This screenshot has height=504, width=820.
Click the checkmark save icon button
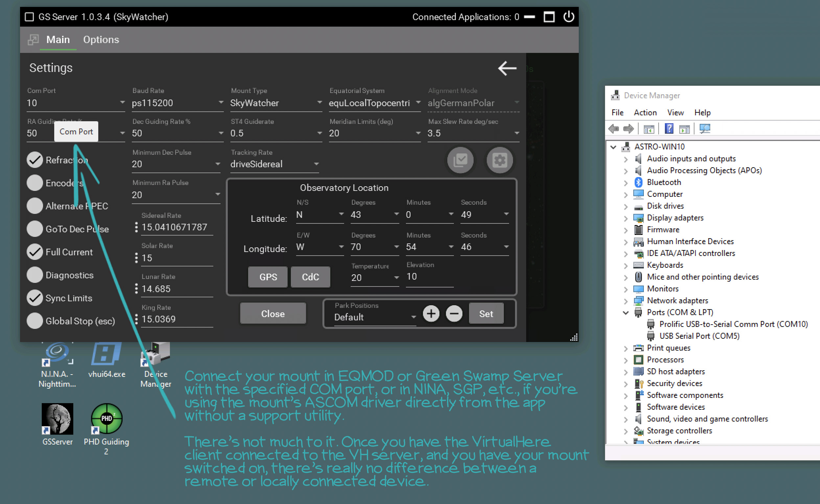click(460, 160)
